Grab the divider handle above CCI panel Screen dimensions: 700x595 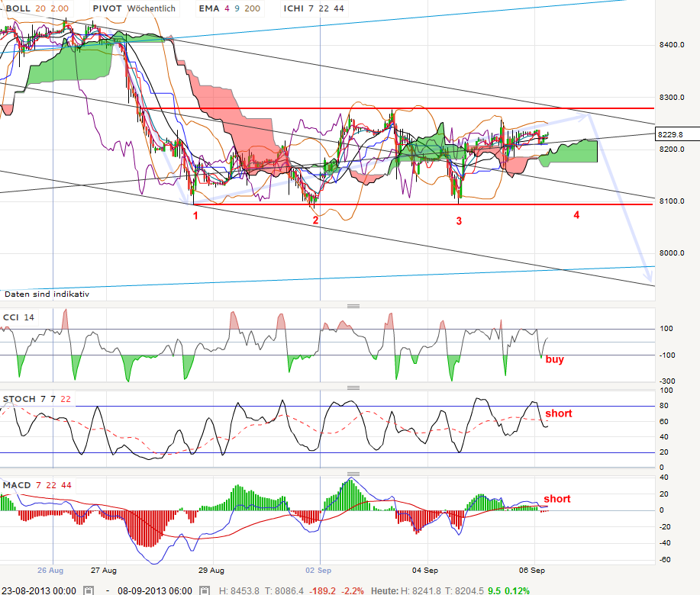tap(353, 306)
